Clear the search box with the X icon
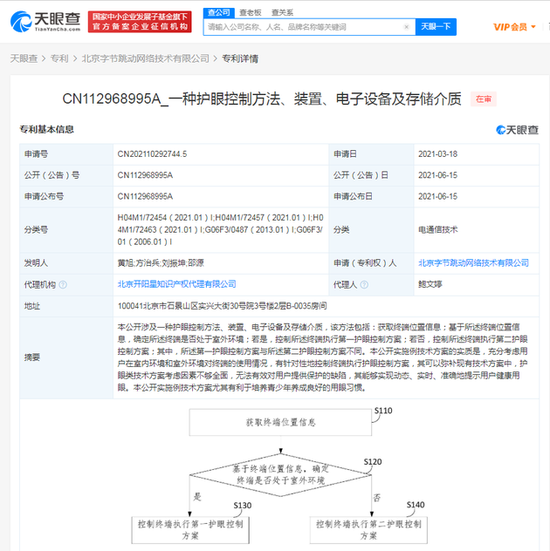Screen dimensions: 550x551 407,27
